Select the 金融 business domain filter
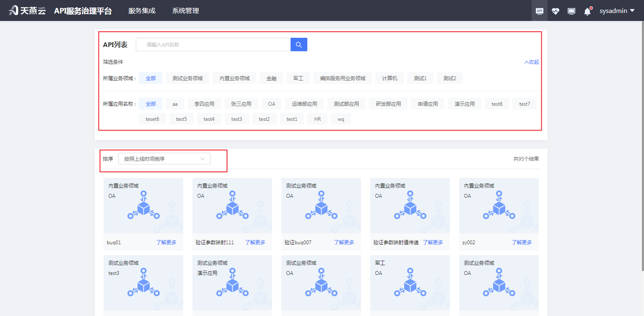The width and height of the screenshot is (644, 316). [x=271, y=78]
